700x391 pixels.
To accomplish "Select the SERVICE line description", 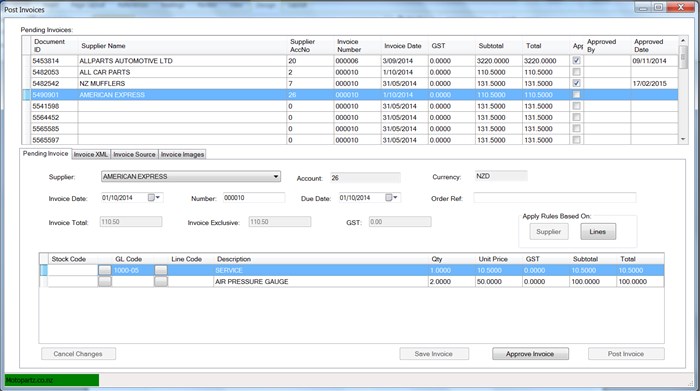I will tap(321, 270).
